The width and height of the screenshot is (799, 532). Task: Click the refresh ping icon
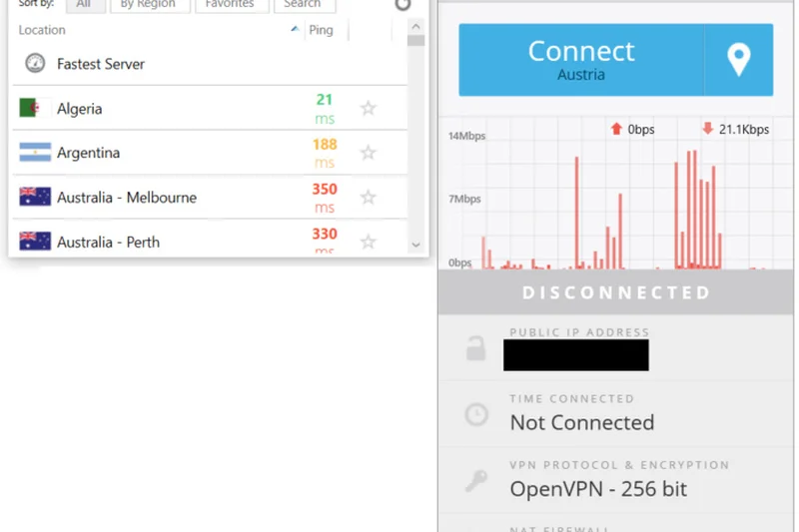402,4
